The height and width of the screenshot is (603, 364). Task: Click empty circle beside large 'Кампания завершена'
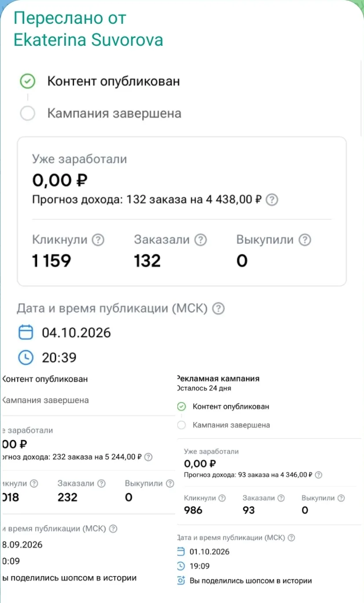tap(28, 114)
